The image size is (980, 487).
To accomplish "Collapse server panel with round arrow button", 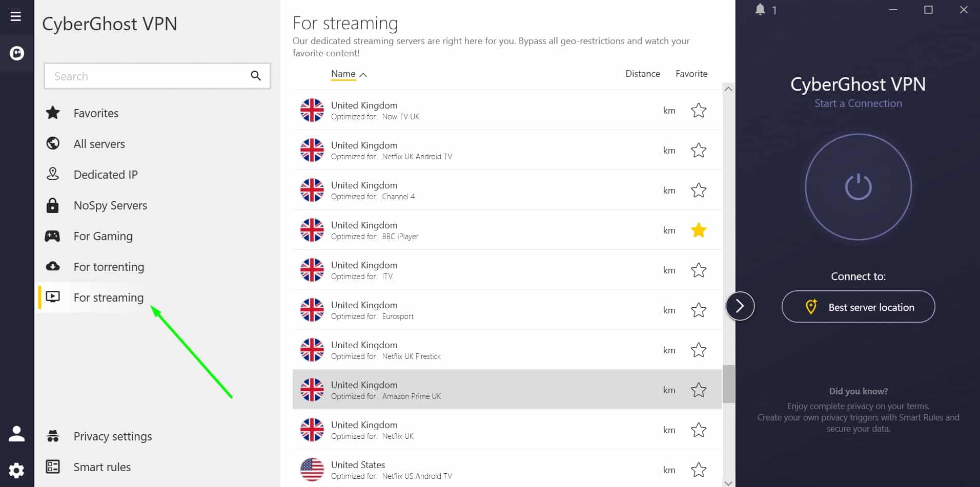I will 740,306.
